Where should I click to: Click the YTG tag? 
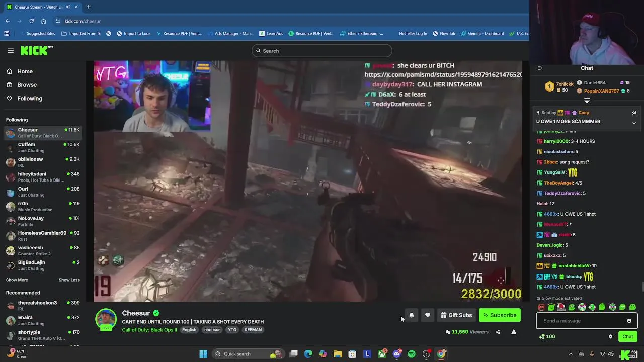point(232,330)
